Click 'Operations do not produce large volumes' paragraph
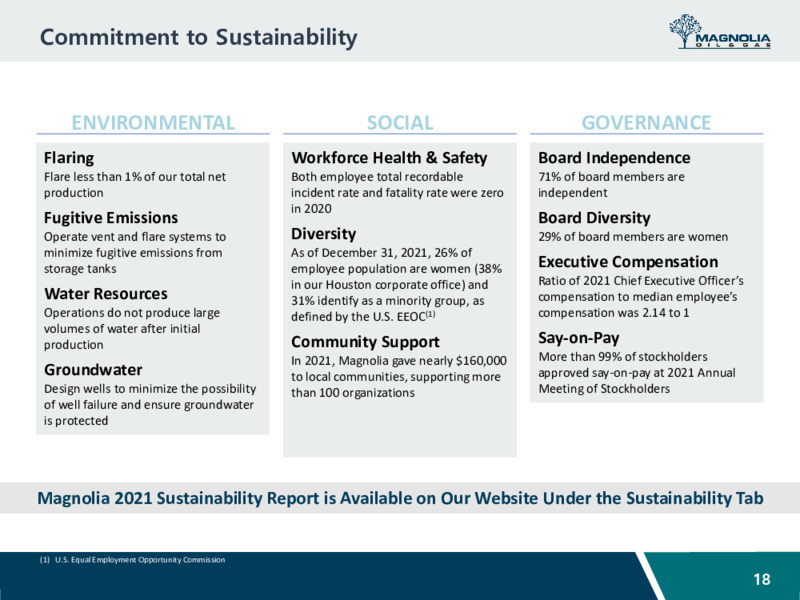 click(132, 329)
